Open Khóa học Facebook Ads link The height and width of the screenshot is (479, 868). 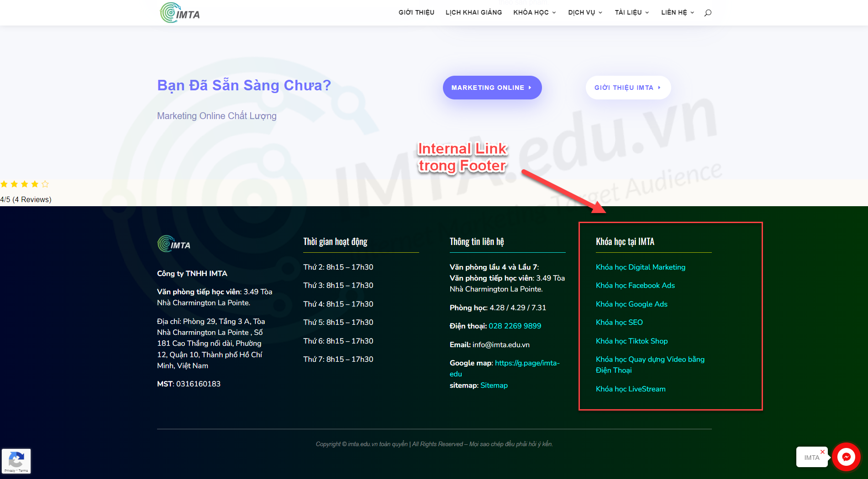(635, 286)
